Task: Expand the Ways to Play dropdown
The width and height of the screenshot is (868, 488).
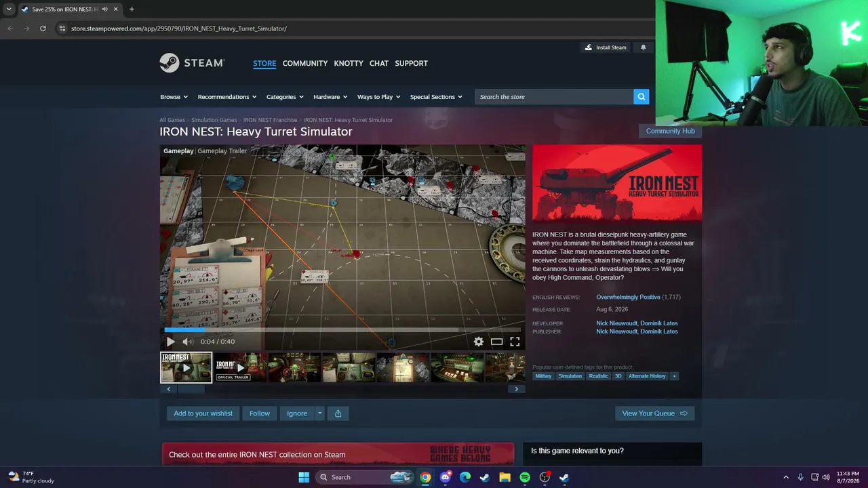Action: 379,97
